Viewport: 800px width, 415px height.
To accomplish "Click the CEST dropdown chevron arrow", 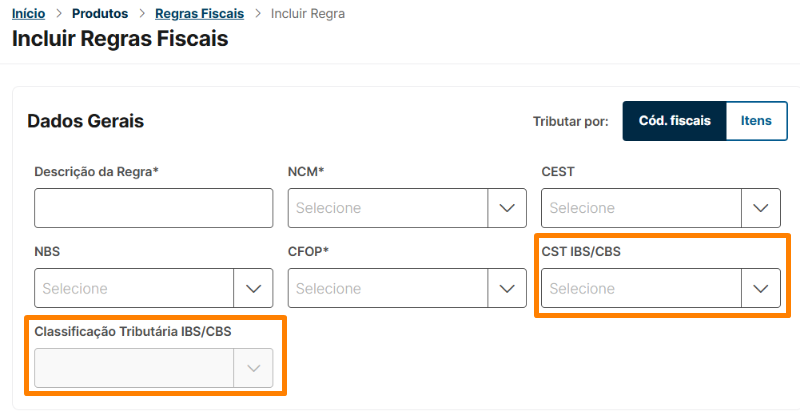I will click(x=760, y=208).
